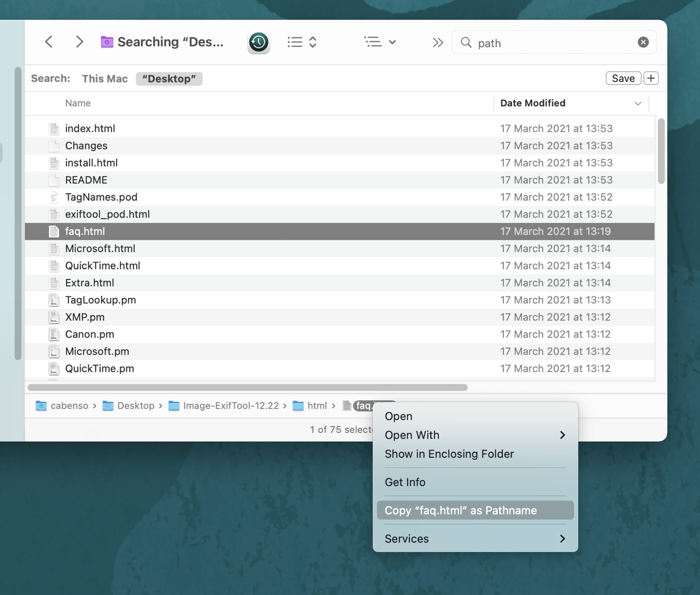The image size is (700, 595).
Task: Click the horizontal scrollbar below file list
Action: click(x=247, y=387)
